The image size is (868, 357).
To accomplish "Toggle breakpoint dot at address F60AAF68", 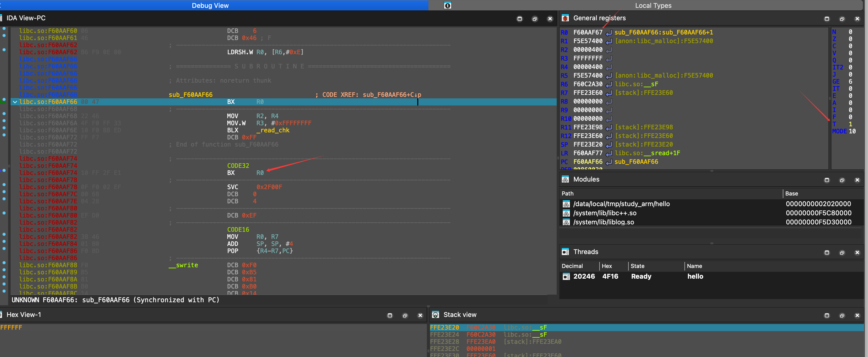I will point(4,114).
